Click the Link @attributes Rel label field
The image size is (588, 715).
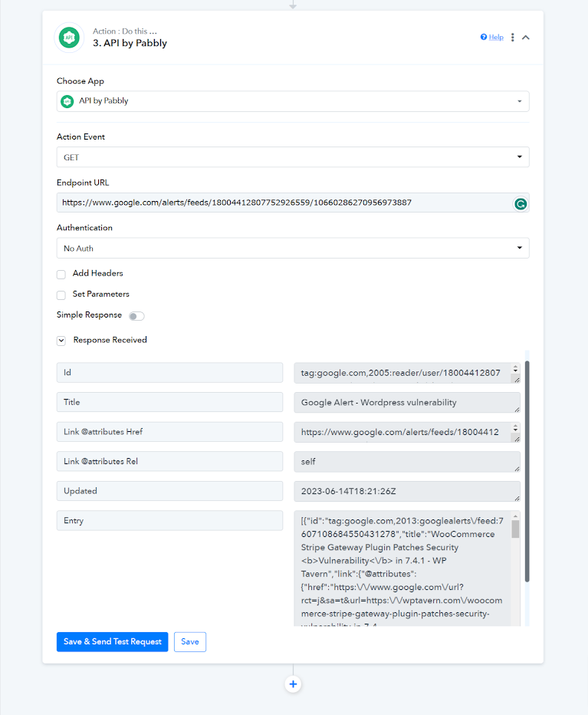[x=169, y=462]
